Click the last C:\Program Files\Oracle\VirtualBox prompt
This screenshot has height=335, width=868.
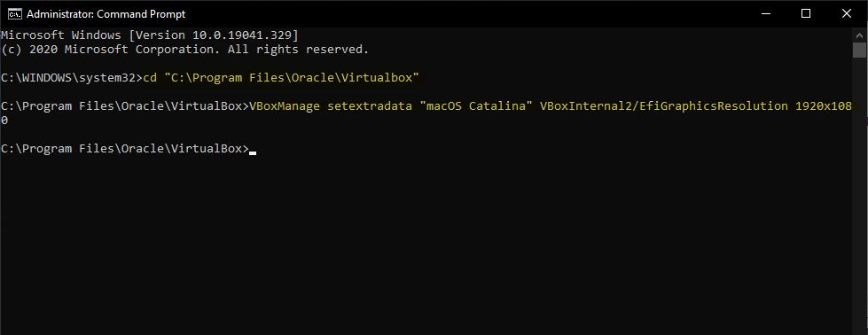(125, 149)
